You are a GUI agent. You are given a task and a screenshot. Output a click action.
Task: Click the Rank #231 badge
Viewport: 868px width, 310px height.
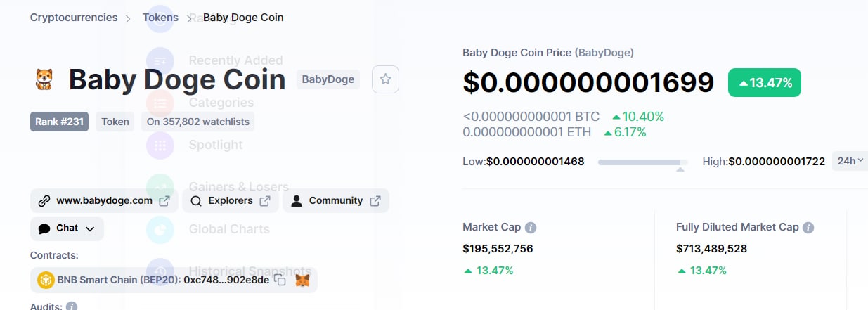click(60, 122)
